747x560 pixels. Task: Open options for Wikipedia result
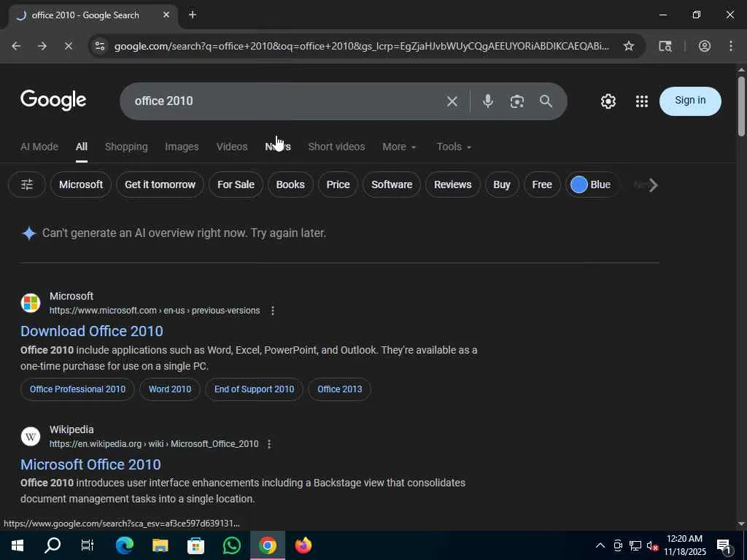269,444
